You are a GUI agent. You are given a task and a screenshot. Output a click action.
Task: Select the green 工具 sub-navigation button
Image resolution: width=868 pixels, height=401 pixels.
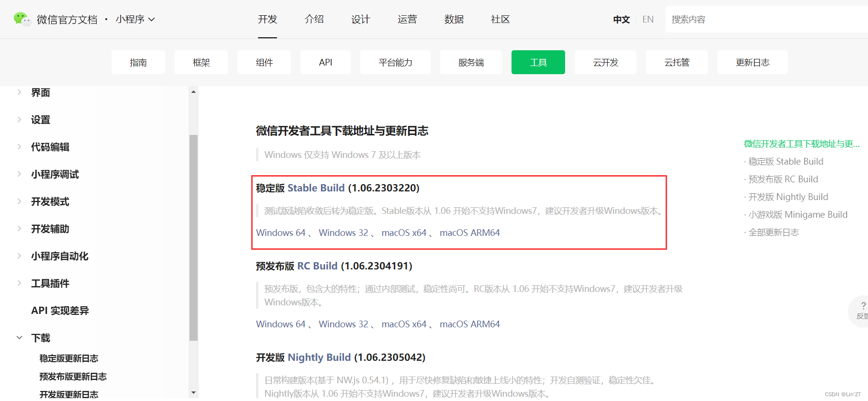538,62
